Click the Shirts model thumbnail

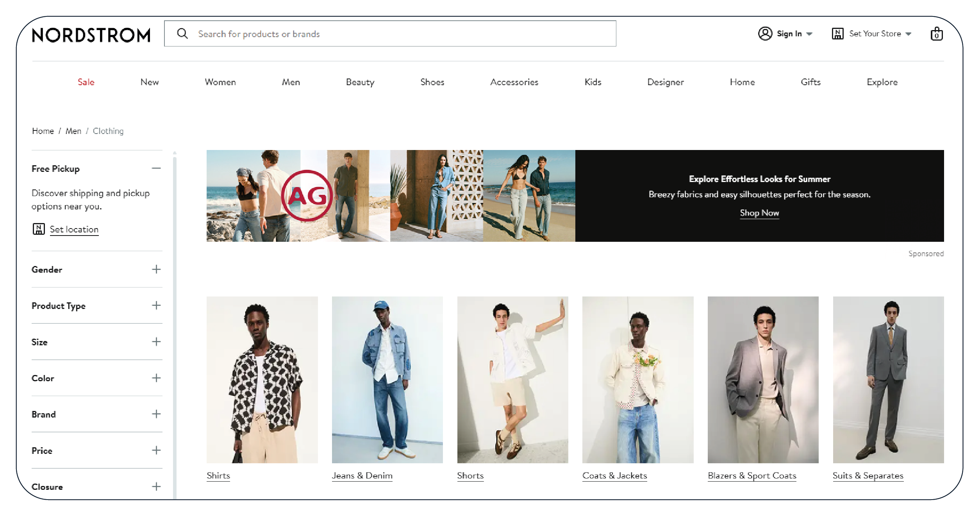262,380
